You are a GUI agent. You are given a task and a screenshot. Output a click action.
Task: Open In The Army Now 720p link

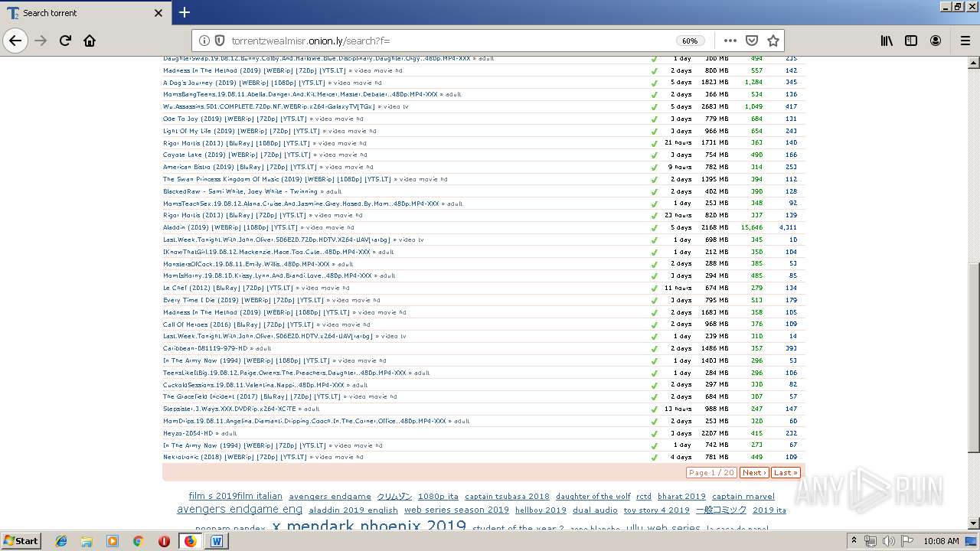coord(244,445)
